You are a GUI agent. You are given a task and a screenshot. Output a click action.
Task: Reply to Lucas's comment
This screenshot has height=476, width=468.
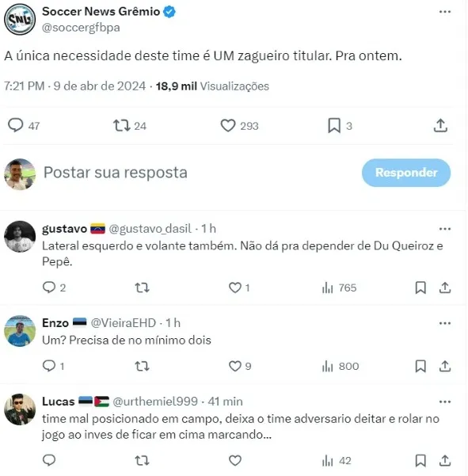pyautogui.click(x=49, y=460)
